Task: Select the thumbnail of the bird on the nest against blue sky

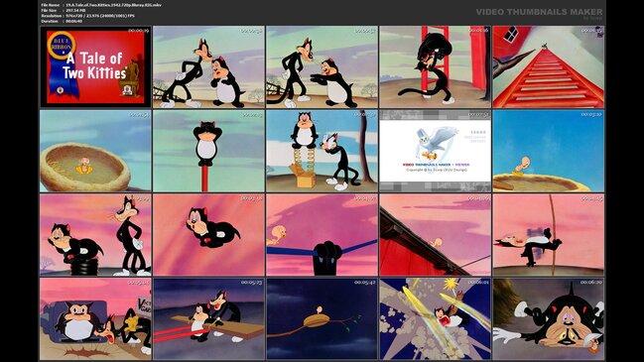Action: coord(549,151)
